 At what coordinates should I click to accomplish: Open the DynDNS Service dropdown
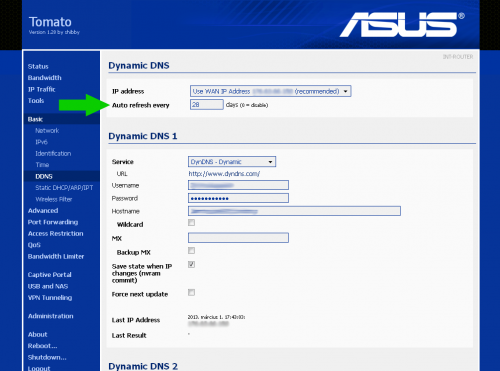(232, 162)
